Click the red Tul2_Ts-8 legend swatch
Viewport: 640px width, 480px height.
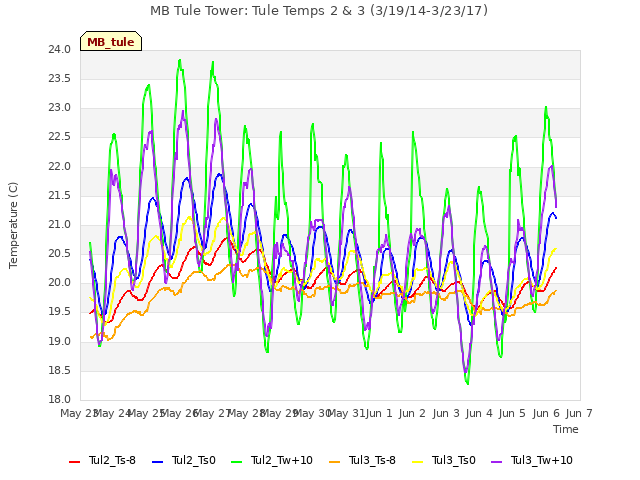[74, 462]
